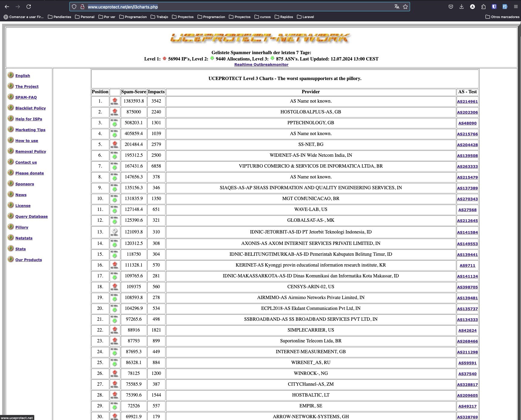Open the Otros marcadores folder
The width and height of the screenshot is (521, 420).
502,17
